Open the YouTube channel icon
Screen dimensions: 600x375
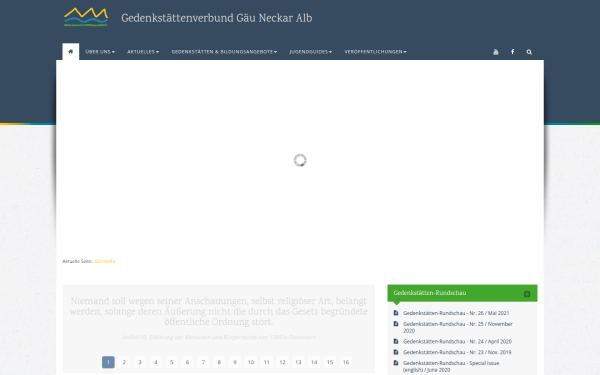[496, 52]
